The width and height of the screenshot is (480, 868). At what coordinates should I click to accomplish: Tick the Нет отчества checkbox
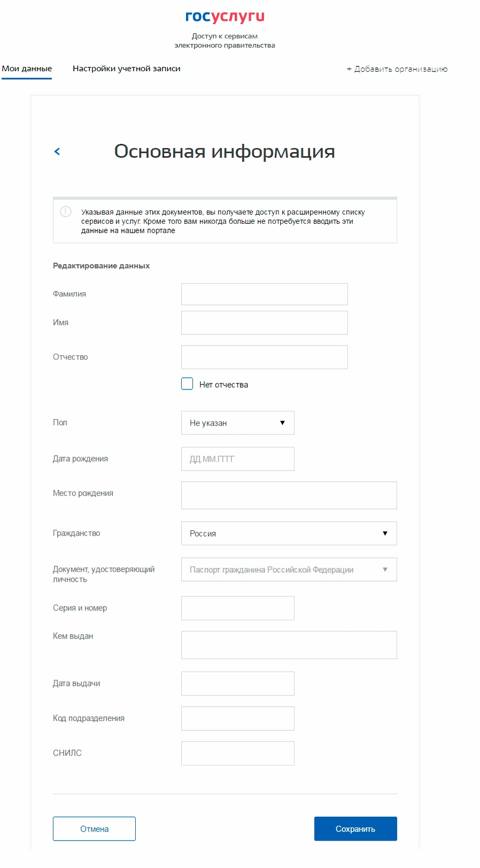pos(187,384)
